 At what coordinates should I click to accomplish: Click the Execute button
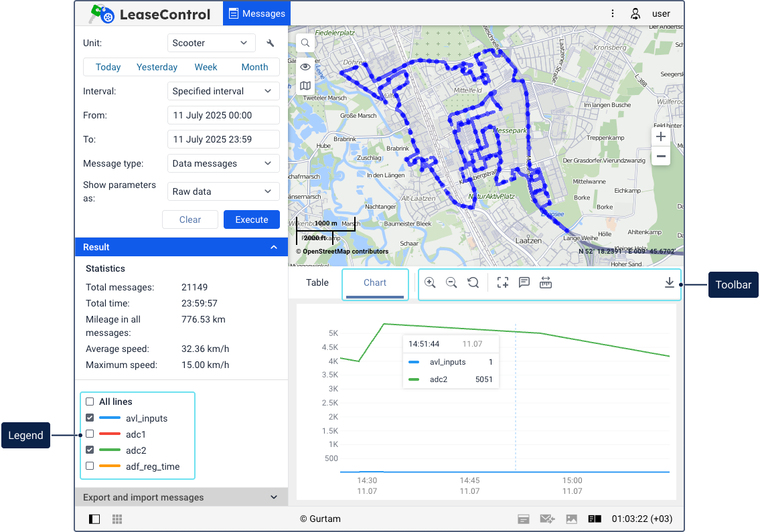coord(252,219)
